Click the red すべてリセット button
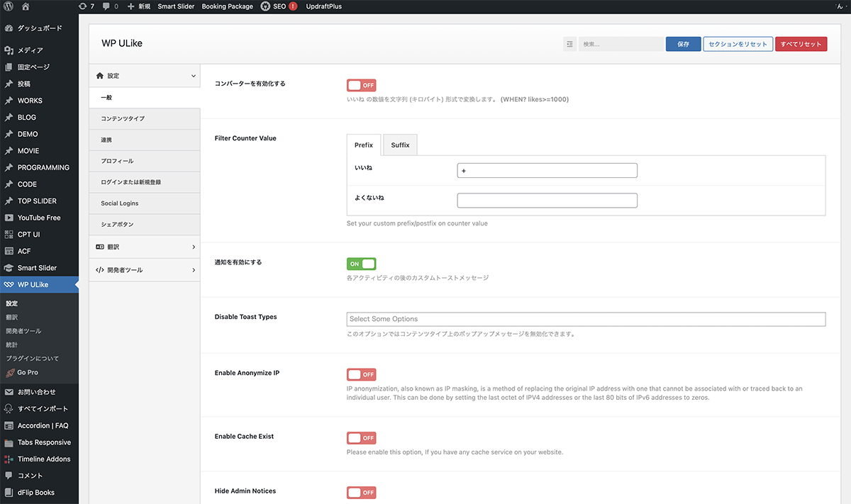851x504 pixels. [801, 44]
